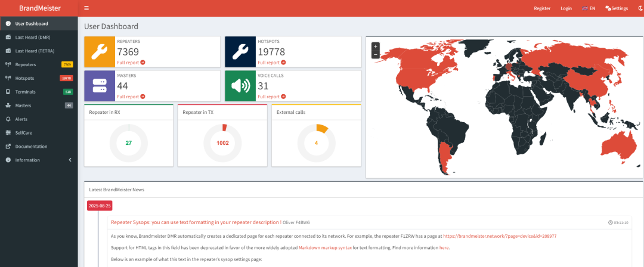Open the Terminals sidebar entry
The height and width of the screenshot is (267, 644).
(39, 92)
